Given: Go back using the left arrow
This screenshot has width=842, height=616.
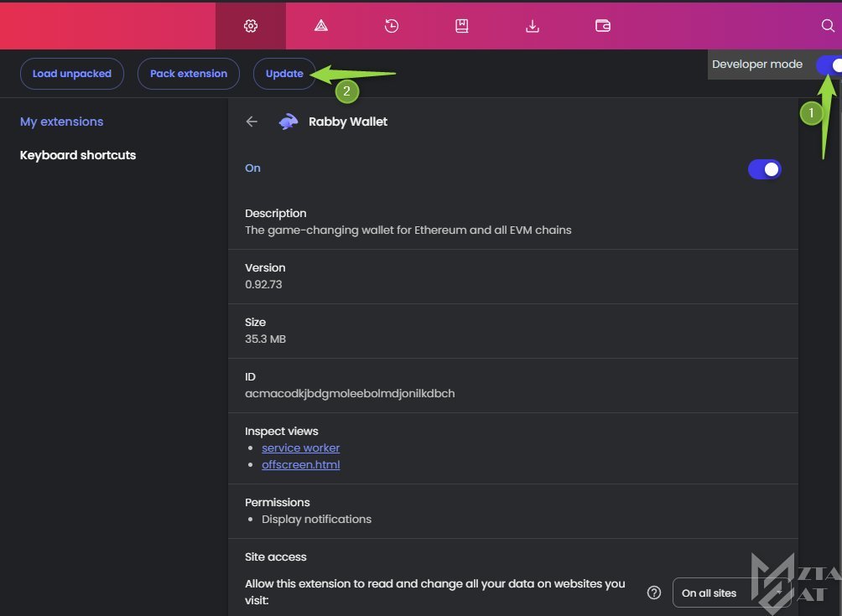Looking at the screenshot, I should 252,122.
